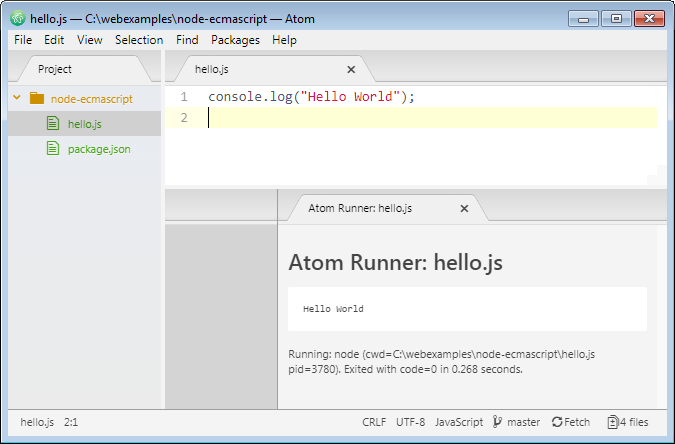Click the Atom logo in title bar

(x=18, y=19)
